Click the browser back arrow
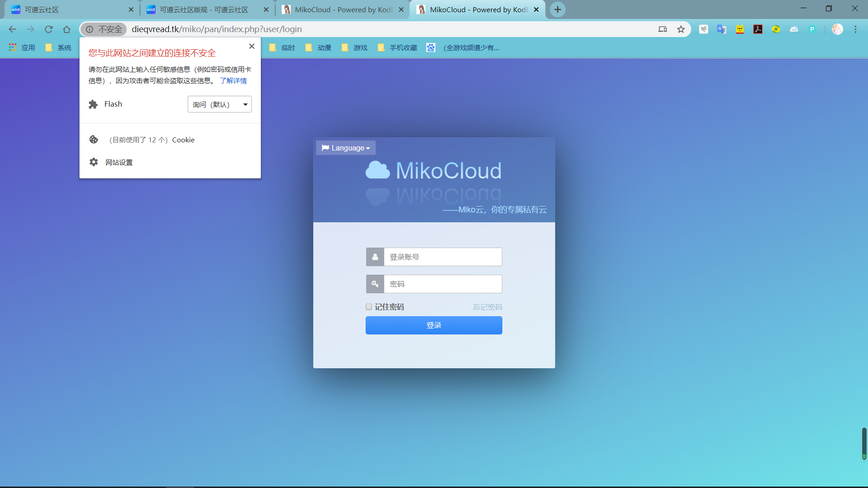 click(12, 29)
